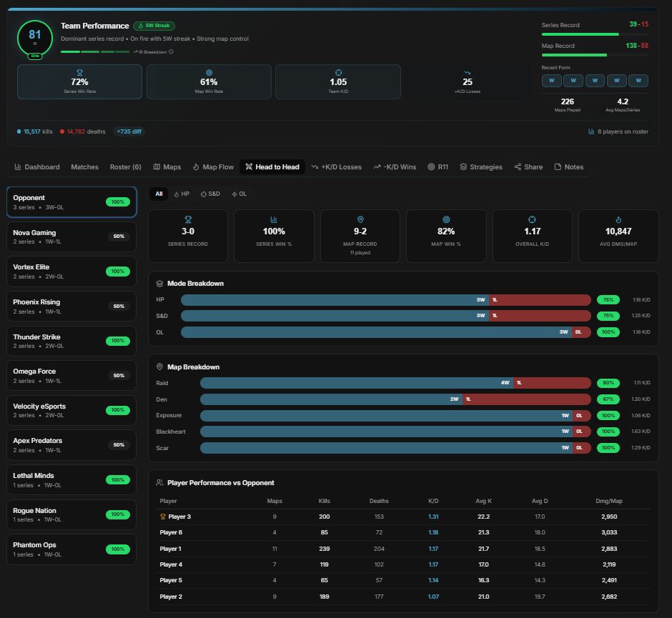The height and width of the screenshot is (618, 672).
Task: Toggle the OL mode filter on
Action: (x=239, y=194)
